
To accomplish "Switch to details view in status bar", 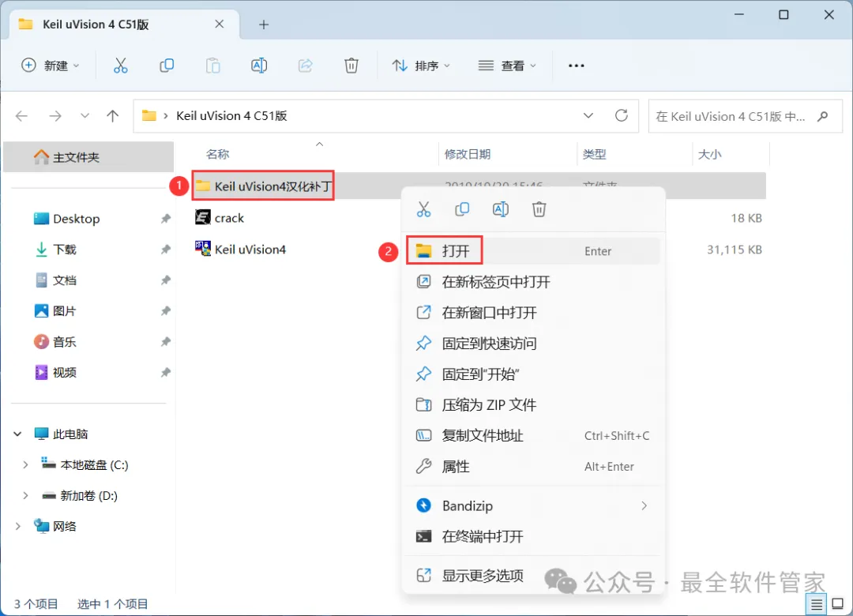I will [x=816, y=604].
